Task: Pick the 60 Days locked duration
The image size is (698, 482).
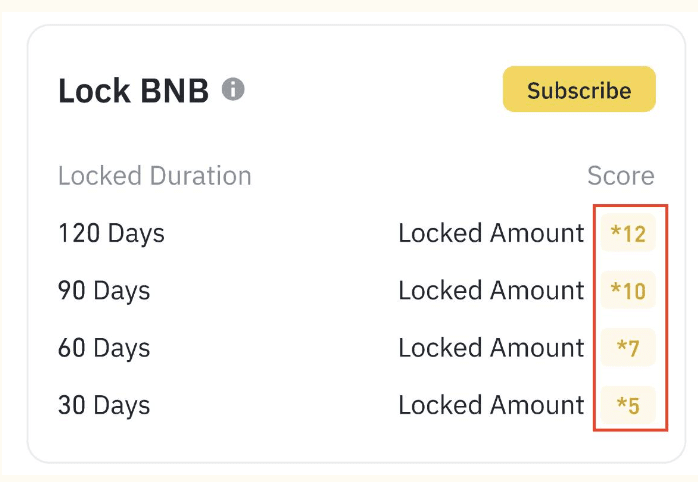Action: tap(104, 348)
